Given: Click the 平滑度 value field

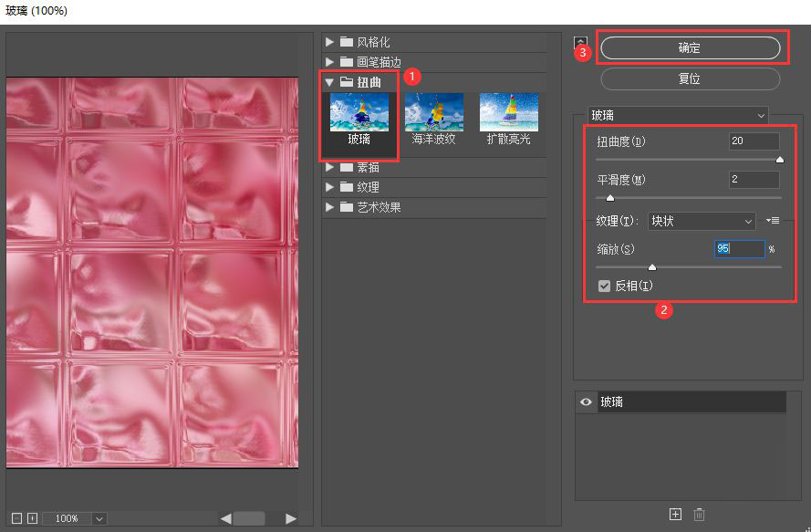Looking at the screenshot, I should 754,180.
